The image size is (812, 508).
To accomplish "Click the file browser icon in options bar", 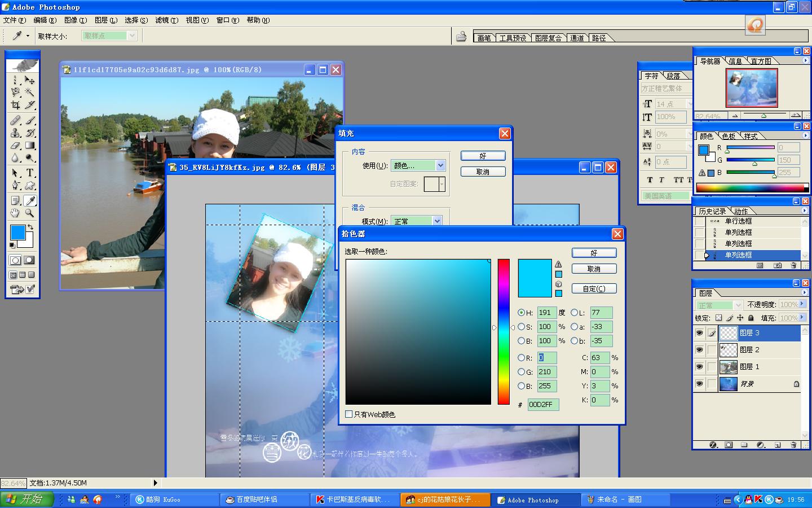I will (x=461, y=37).
